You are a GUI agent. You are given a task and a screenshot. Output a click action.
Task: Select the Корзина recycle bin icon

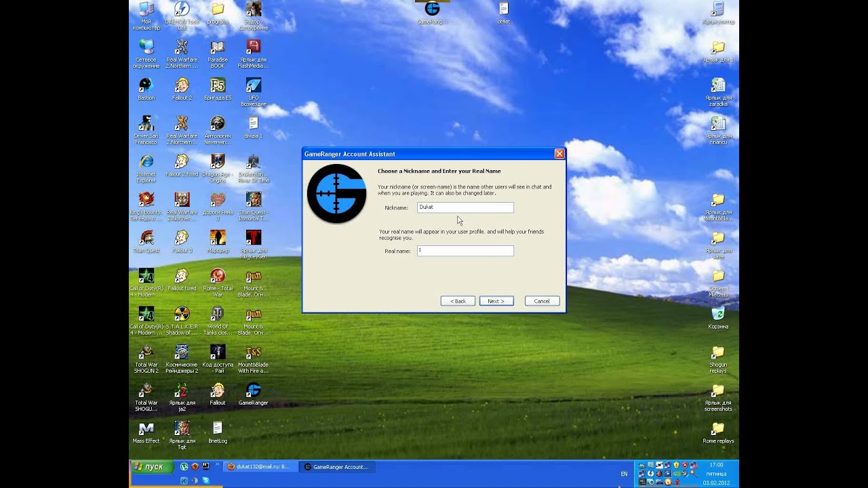point(718,318)
